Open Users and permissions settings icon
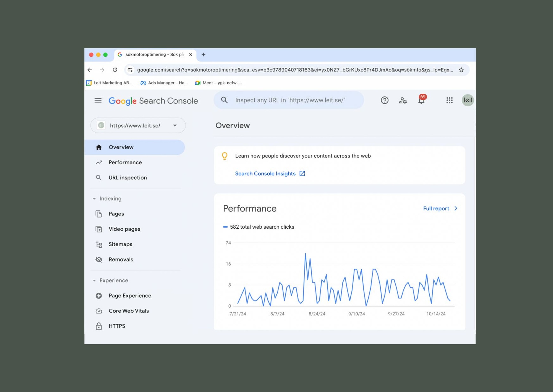The width and height of the screenshot is (553, 392). (x=403, y=100)
